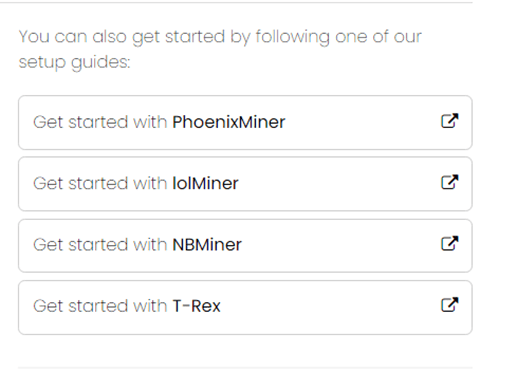Click 'Get started with' text in PhoenixMiner row
The height and width of the screenshot is (372, 517).
pyautogui.click(x=100, y=122)
